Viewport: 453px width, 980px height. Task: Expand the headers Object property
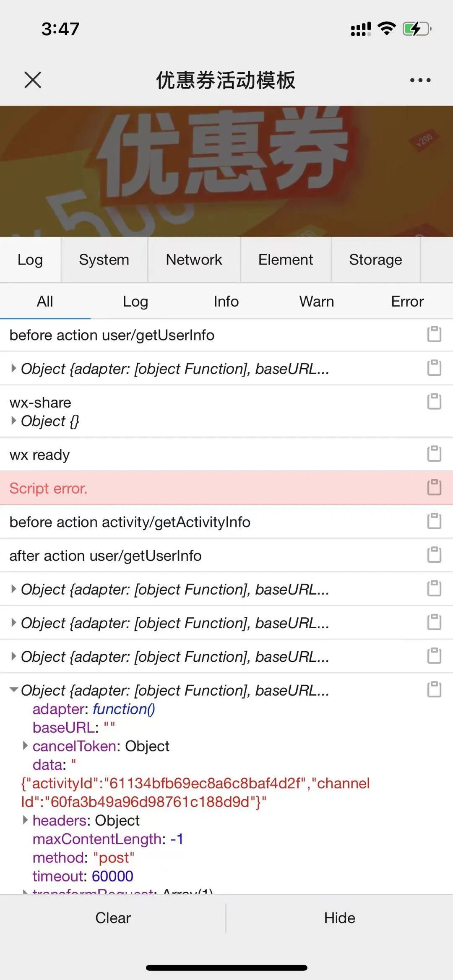tap(26, 820)
